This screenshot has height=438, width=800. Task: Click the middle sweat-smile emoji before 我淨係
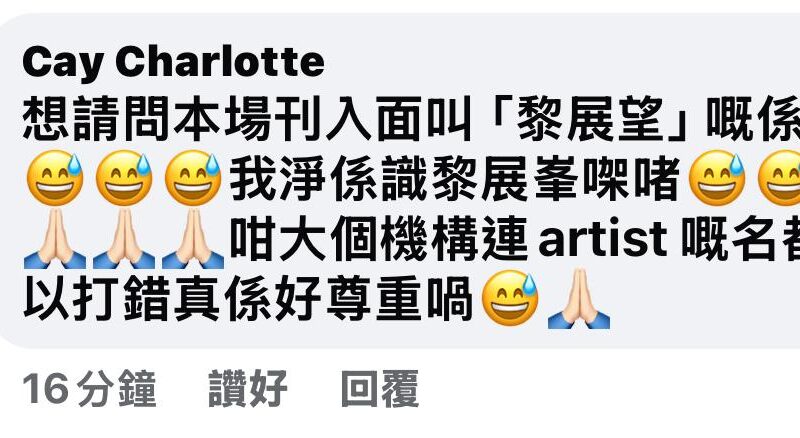point(124,178)
